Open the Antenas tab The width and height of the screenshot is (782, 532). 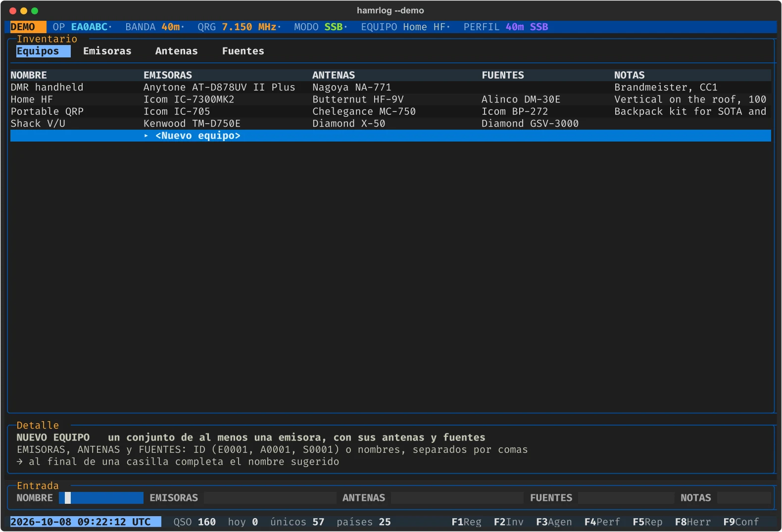coord(177,51)
